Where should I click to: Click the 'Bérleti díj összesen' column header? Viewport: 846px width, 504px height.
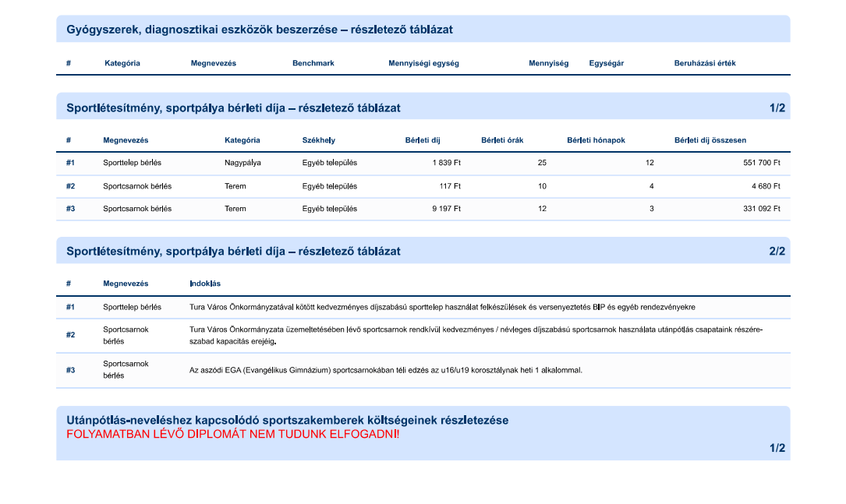click(x=710, y=140)
